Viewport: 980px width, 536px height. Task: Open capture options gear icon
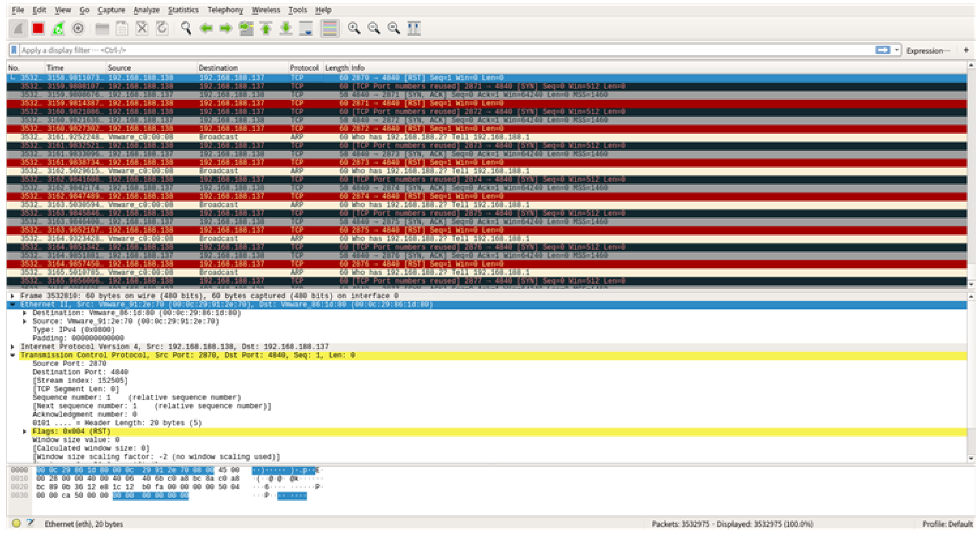(78, 29)
